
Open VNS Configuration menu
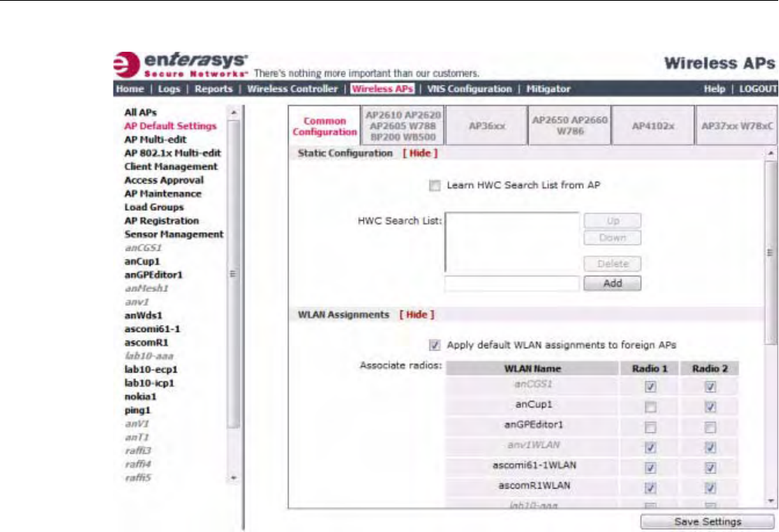click(x=469, y=89)
